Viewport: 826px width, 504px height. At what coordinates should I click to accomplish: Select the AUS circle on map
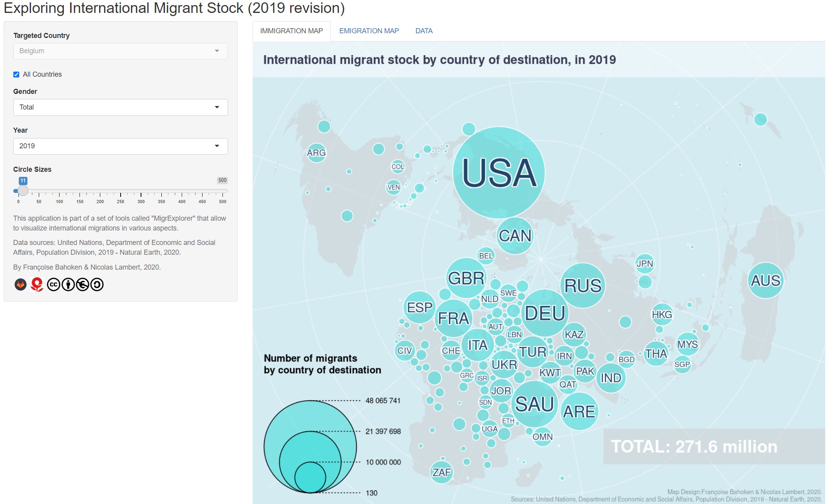point(765,281)
